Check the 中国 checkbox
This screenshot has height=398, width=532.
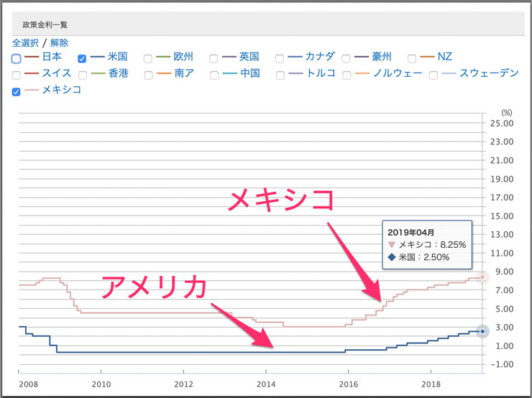coord(214,75)
